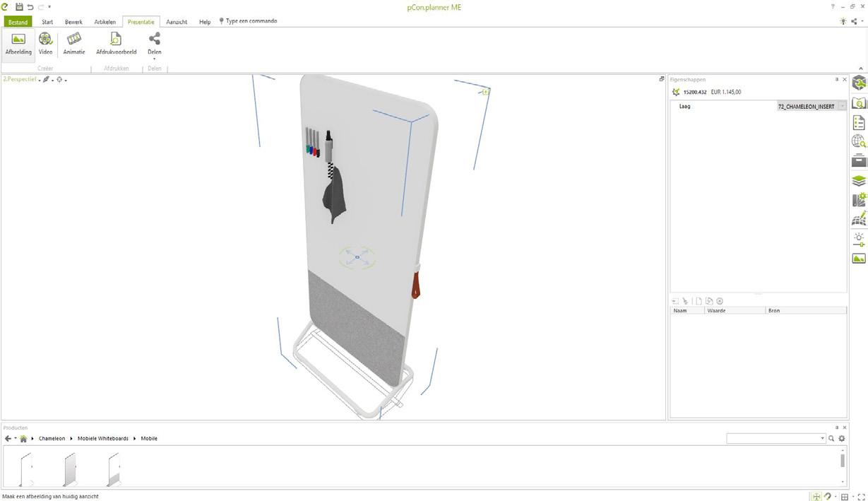868x501 pixels.
Task: Click the share icon in title bar
Action: pyautogui.click(x=854, y=22)
